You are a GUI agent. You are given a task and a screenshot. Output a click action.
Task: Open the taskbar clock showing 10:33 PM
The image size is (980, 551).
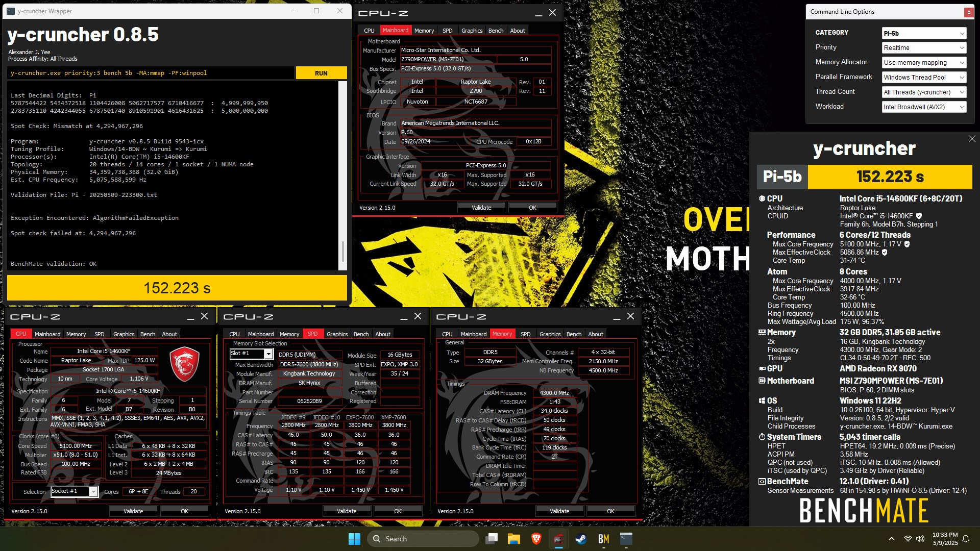(945, 539)
